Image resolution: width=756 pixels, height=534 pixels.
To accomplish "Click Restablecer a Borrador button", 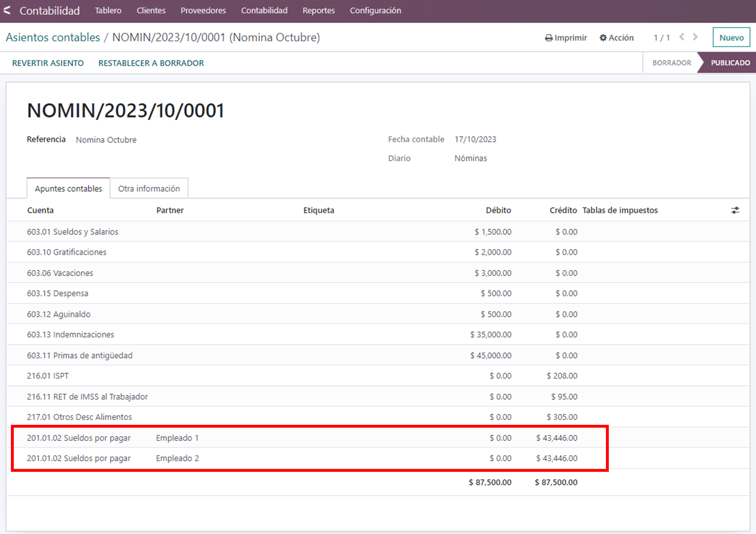I will pos(151,63).
